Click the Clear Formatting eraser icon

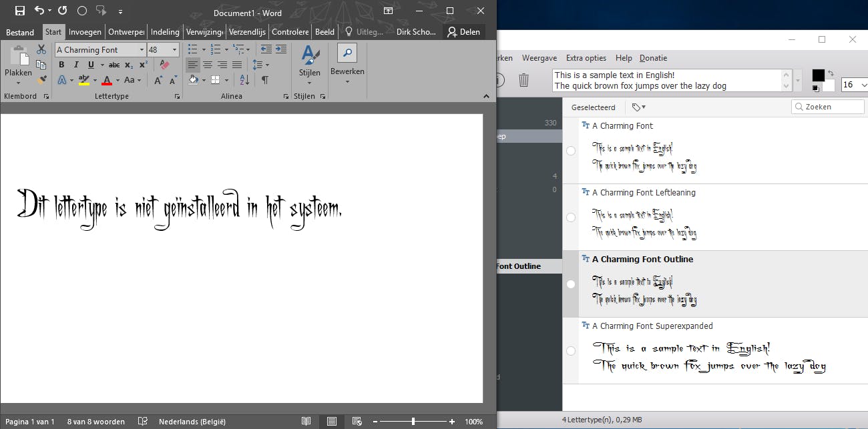point(164,65)
